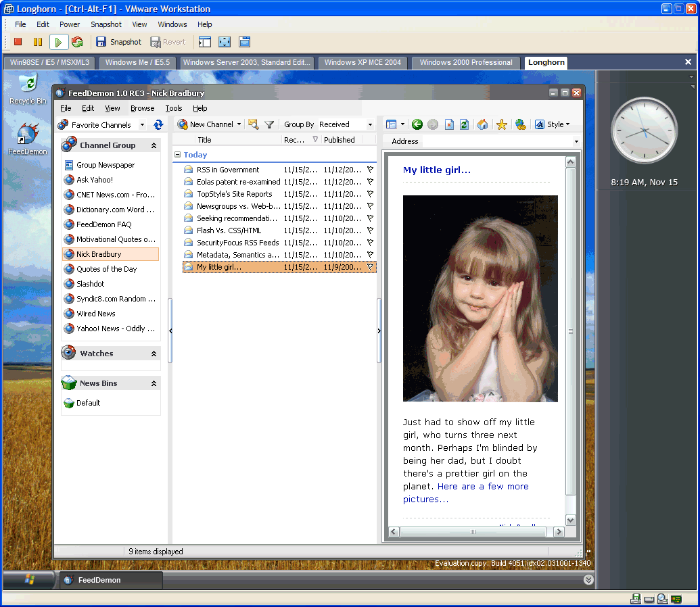700x607 pixels.
Task: Click the Refresh page icon
Action: click(x=464, y=124)
